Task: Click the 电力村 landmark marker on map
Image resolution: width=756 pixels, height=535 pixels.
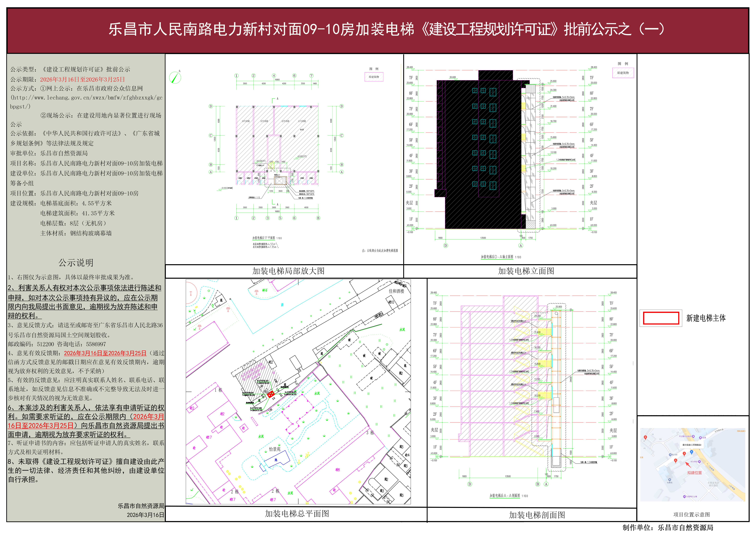Action: coord(670,455)
